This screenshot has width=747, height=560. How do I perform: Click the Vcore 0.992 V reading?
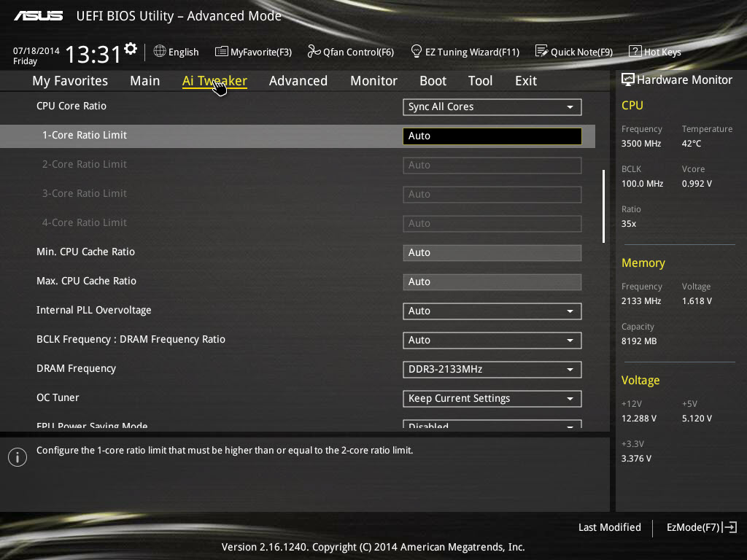(x=697, y=183)
